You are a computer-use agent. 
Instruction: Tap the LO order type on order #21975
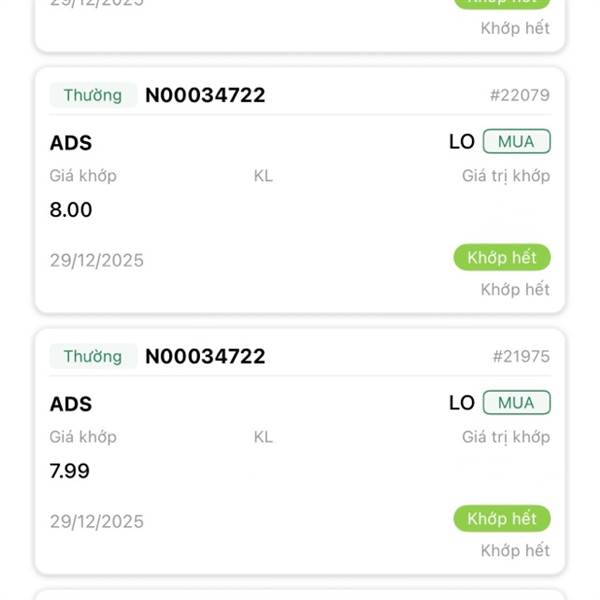point(461,403)
